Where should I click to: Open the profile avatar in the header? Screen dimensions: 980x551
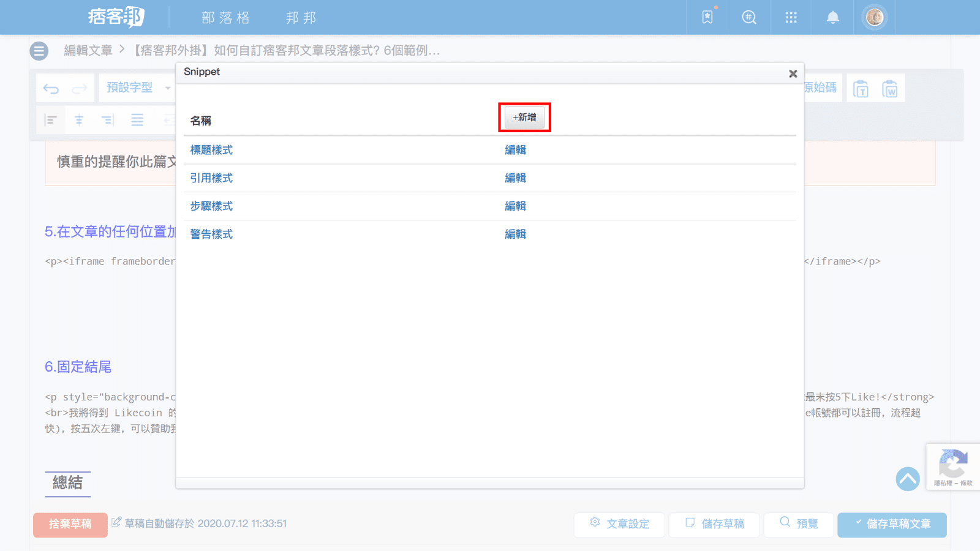875,17
